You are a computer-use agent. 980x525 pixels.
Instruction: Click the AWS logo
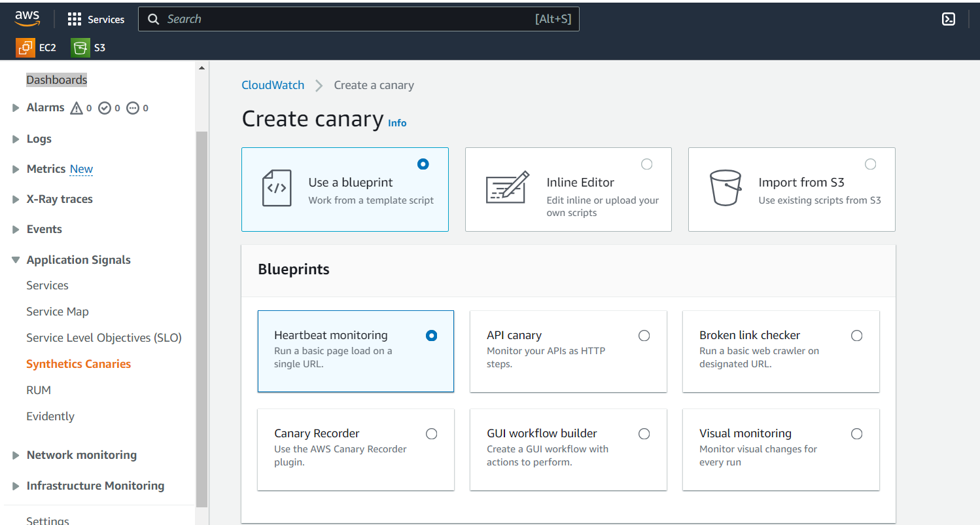tap(27, 19)
